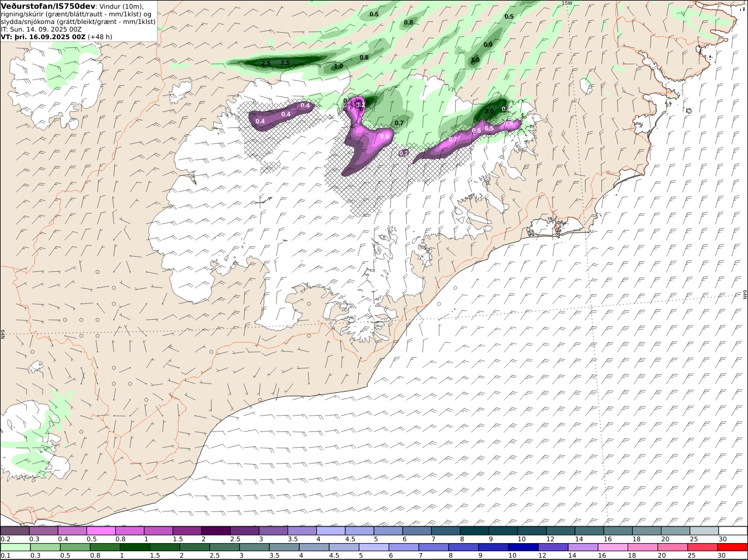
Task: Pick the top legend swatch between 0.2 and 0.3
Action: [15, 531]
